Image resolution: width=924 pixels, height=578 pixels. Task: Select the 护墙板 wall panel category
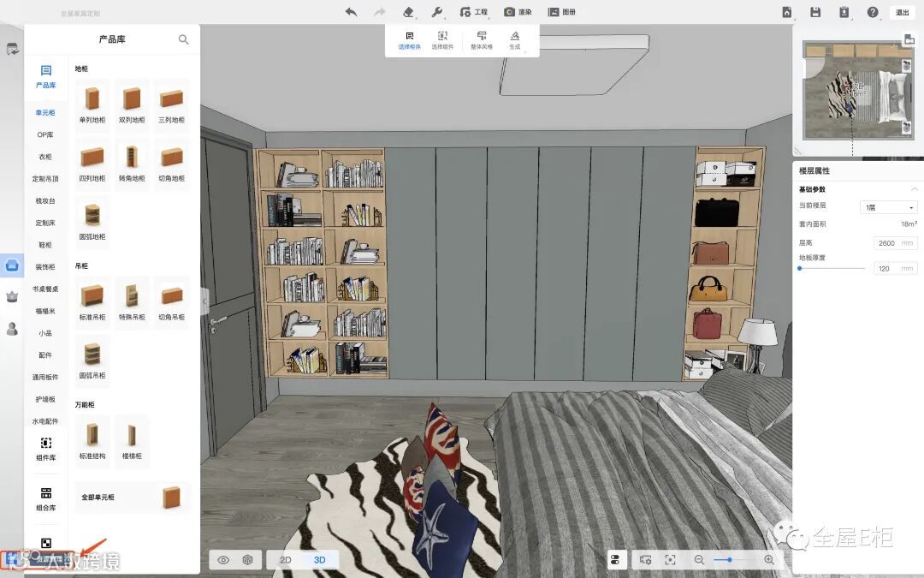(x=45, y=399)
